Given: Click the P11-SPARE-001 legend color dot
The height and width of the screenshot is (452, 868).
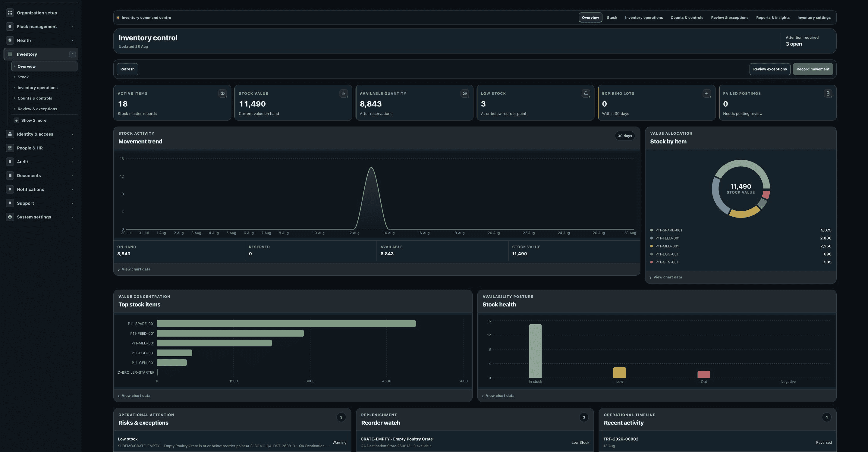Looking at the screenshot, I should click(x=651, y=231).
